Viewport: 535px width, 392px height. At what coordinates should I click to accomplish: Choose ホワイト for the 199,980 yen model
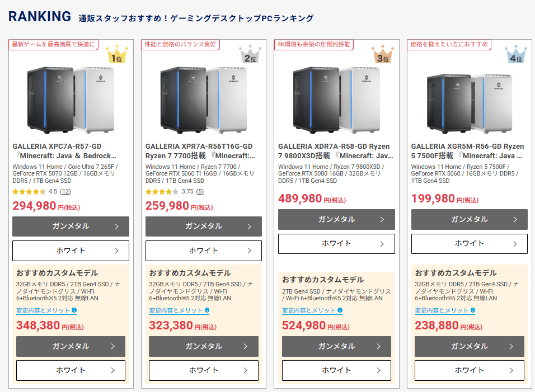[x=470, y=244]
